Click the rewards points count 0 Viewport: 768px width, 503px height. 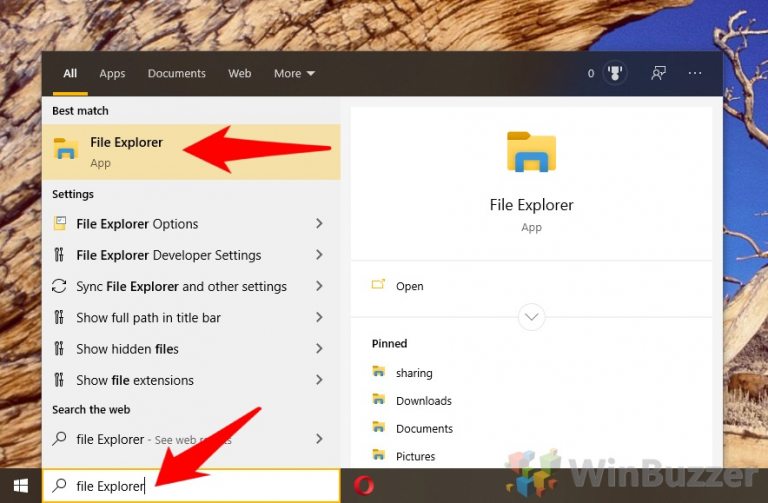pyautogui.click(x=591, y=73)
